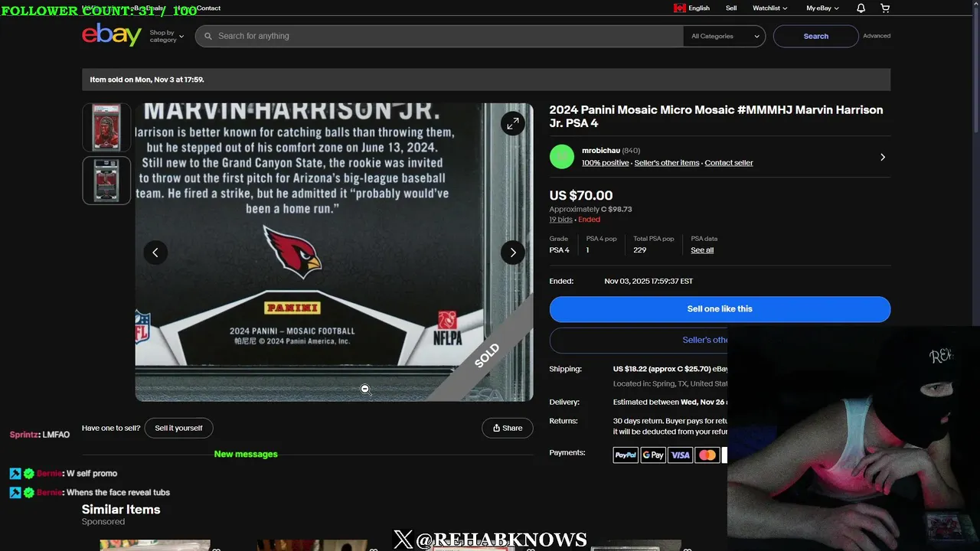Zoom out with magnifier icon on image
980x551 pixels.
[365, 390]
